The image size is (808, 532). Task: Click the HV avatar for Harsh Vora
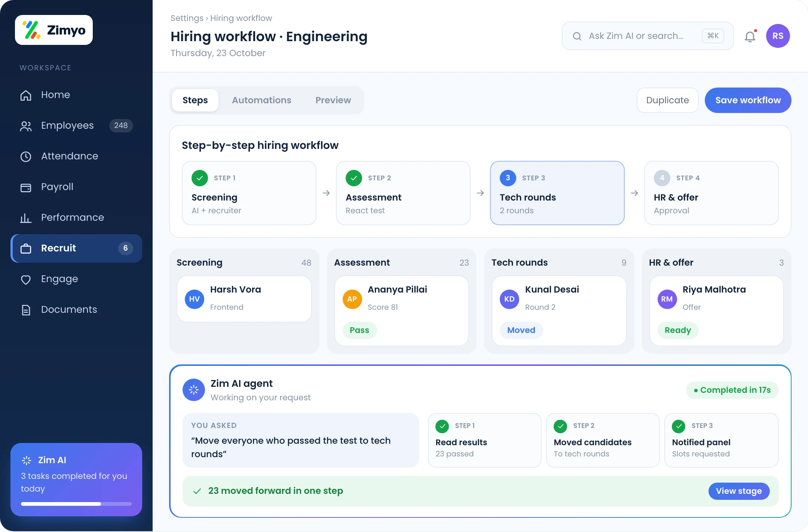point(195,299)
